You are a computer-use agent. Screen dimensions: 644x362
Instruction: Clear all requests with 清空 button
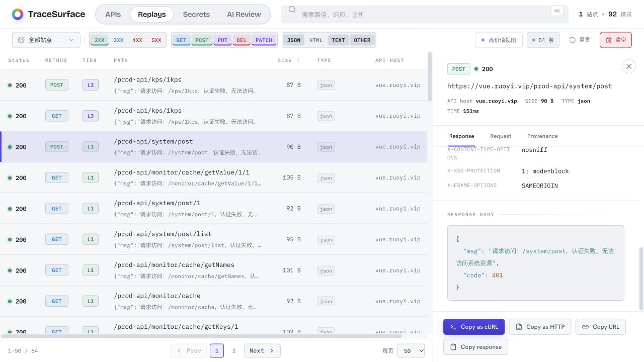click(x=616, y=40)
